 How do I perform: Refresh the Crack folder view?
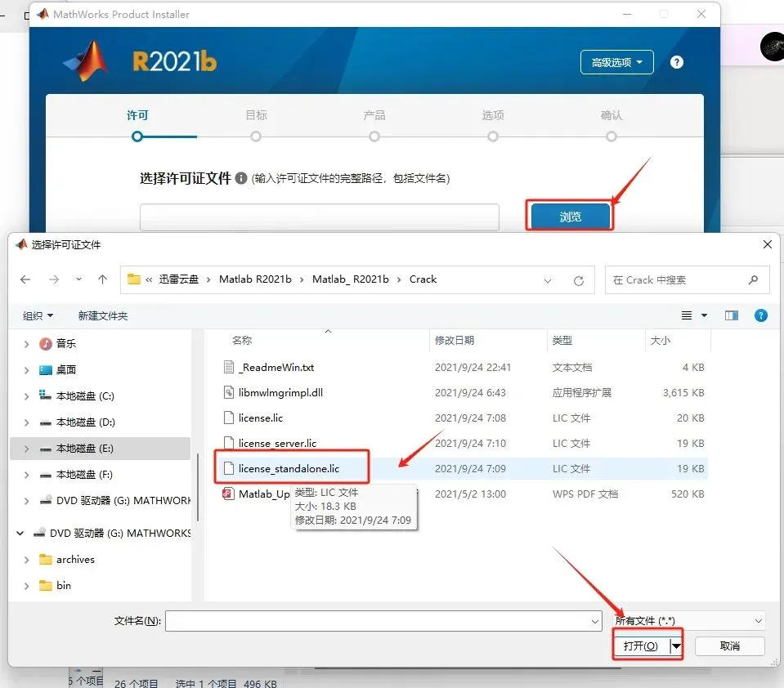[x=579, y=281]
